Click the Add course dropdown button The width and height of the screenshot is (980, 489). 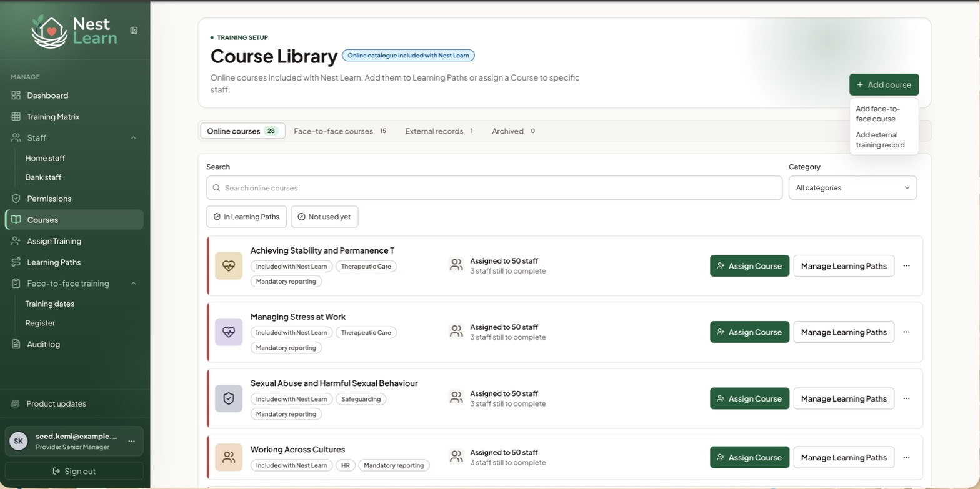tap(884, 85)
